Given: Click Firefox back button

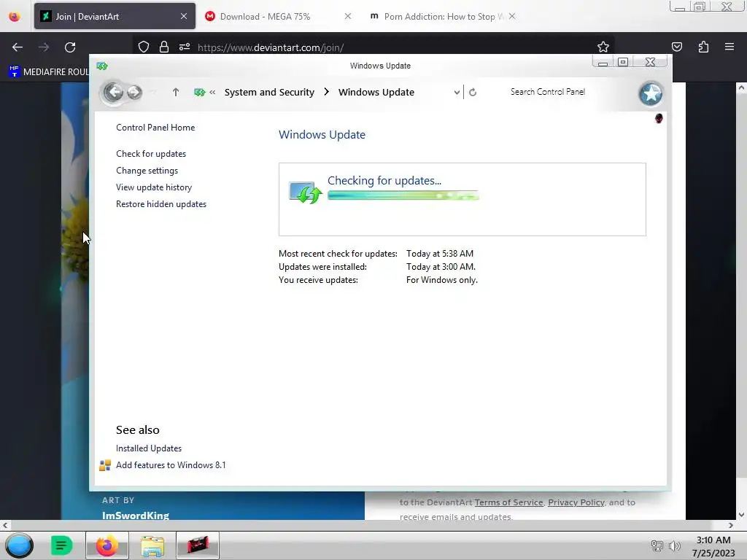Looking at the screenshot, I should click(x=18, y=47).
